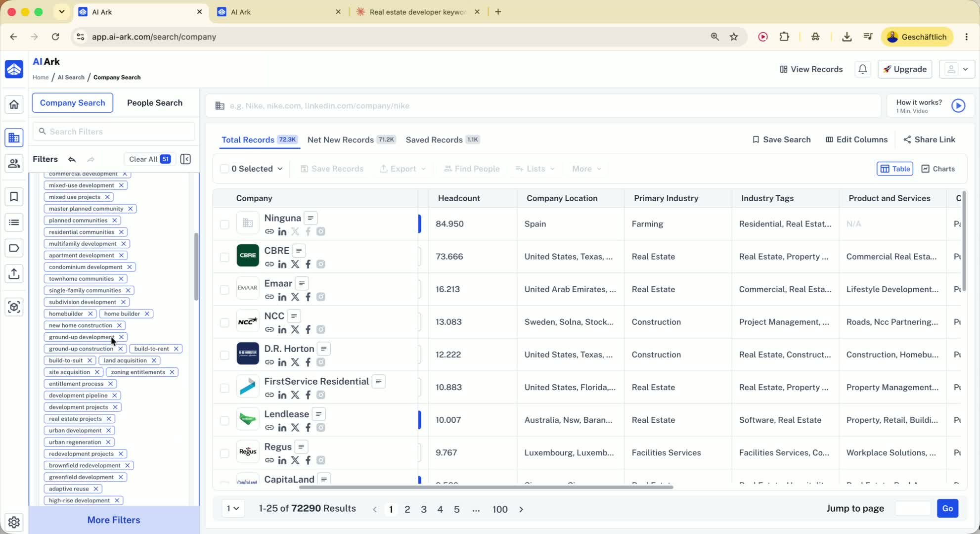Remove the urban regeneration filter tag
The height and width of the screenshot is (534, 980).
pos(108,443)
